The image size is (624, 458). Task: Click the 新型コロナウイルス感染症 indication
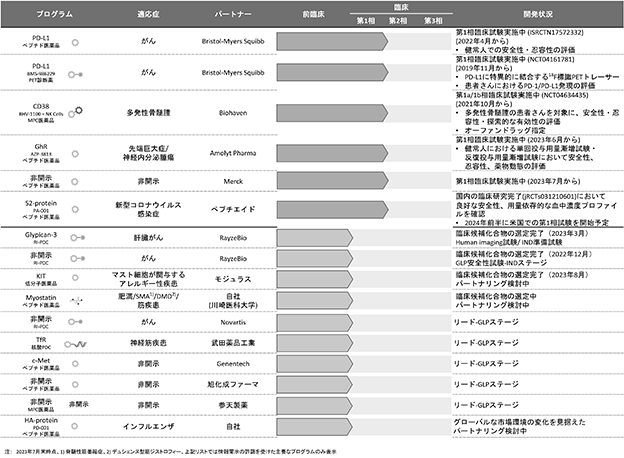point(148,209)
